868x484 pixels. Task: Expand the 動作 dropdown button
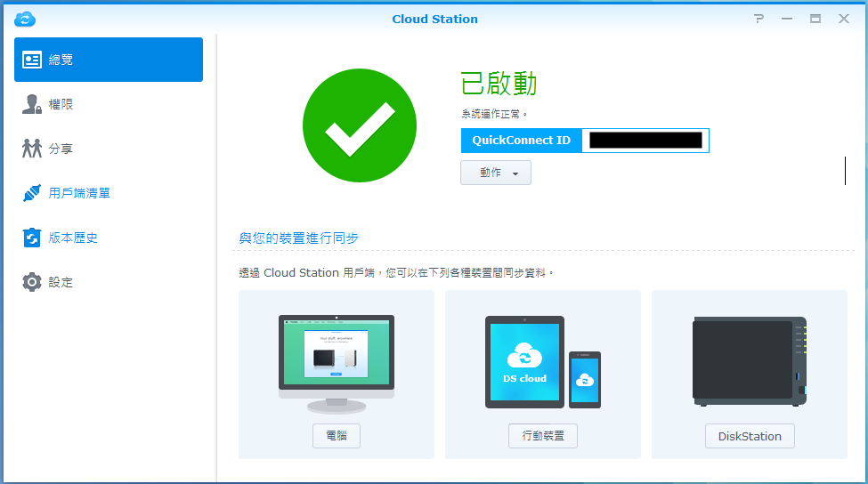tap(496, 173)
